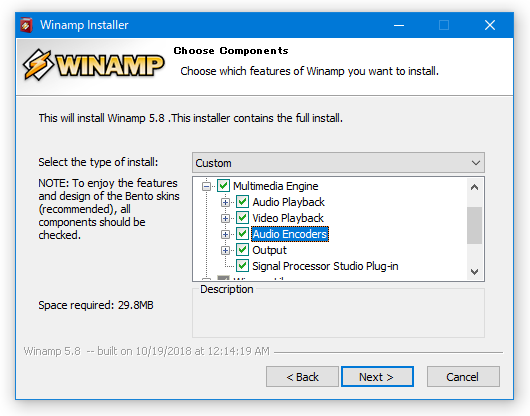Expand the Output node
530x416 pixels.
point(225,250)
